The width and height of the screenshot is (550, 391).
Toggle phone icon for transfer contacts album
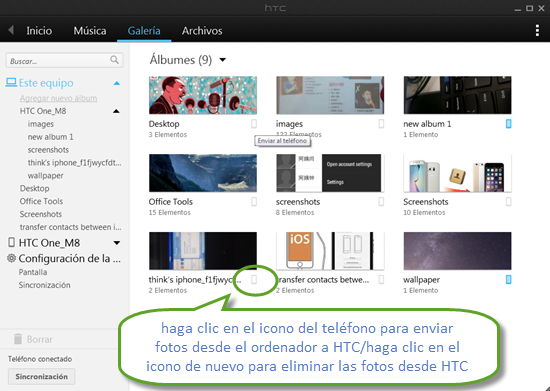pos(381,279)
